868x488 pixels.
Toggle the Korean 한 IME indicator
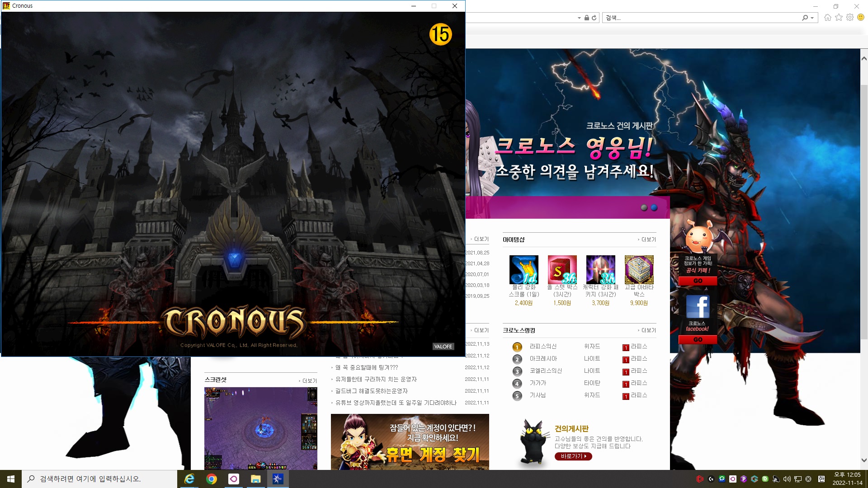click(821, 479)
